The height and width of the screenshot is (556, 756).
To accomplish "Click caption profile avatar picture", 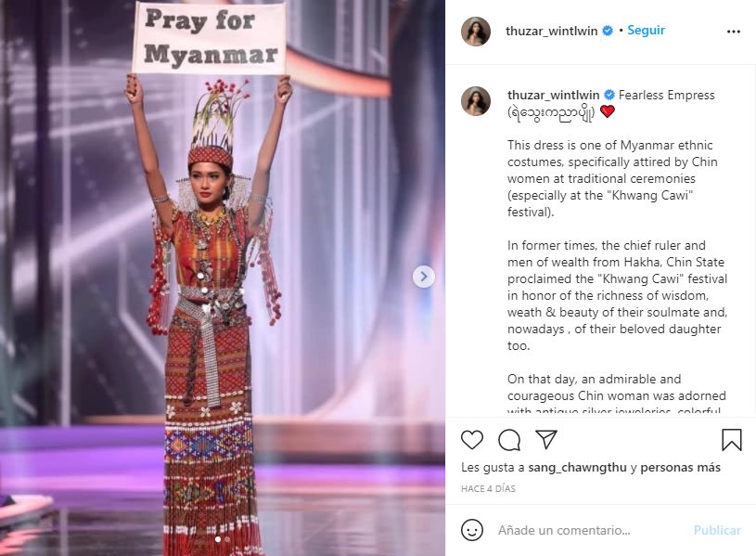I will (x=476, y=101).
